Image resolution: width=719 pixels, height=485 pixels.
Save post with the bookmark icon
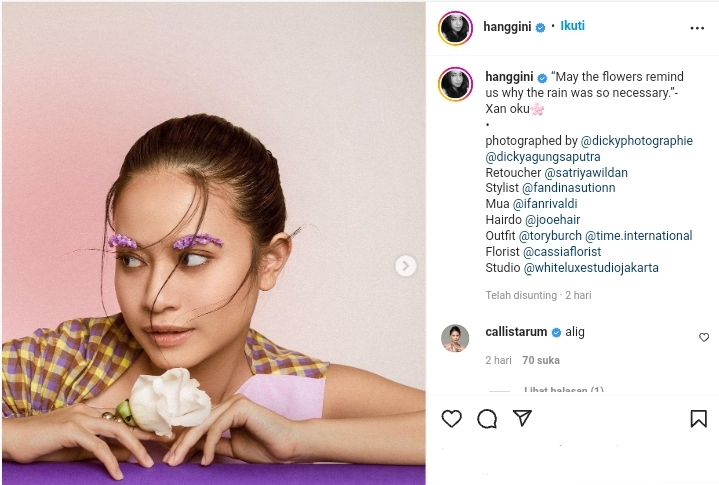(x=698, y=419)
